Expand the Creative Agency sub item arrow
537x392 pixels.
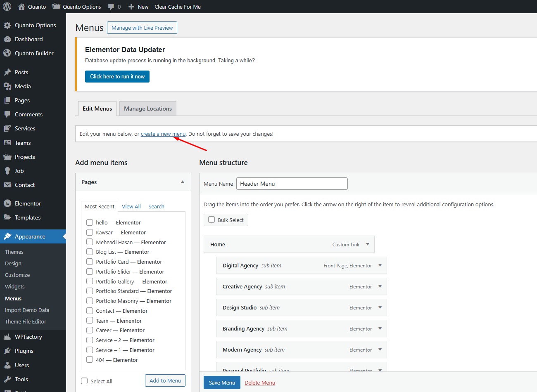coord(380,286)
